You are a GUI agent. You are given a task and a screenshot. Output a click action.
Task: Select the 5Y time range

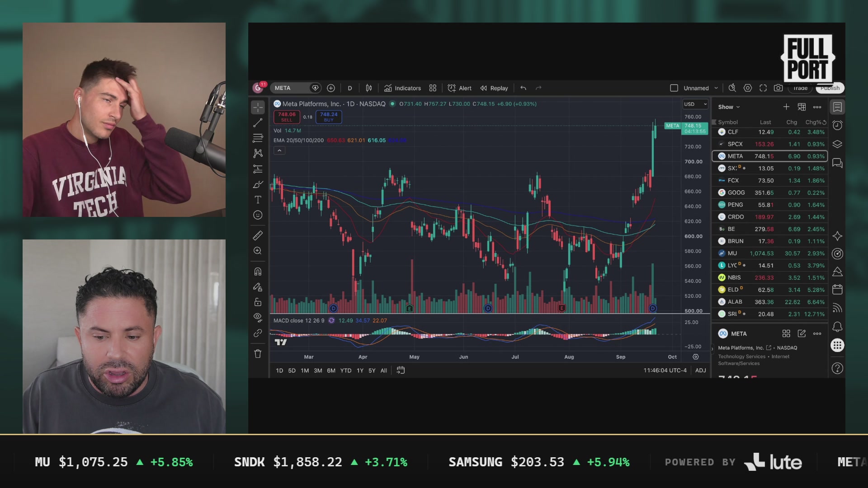(372, 371)
